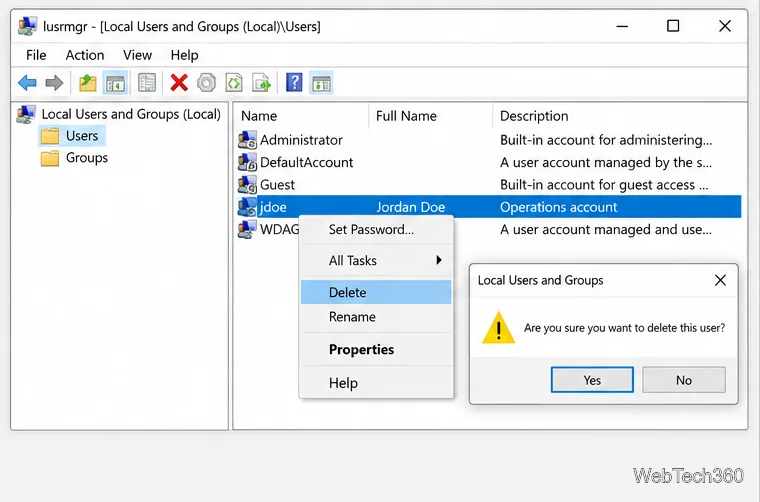
Task: Open the Action menu
Action: coord(85,55)
